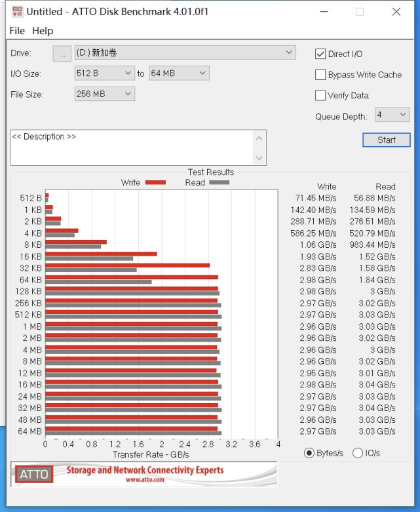Viewport: 420px width, 512px height.
Task: Browse for a drive with the ... button
Action: 62,53
